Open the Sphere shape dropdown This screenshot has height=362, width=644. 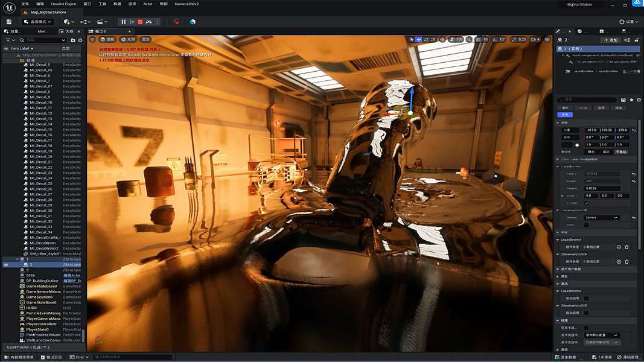pyautogui.click(x=601, y=218)
